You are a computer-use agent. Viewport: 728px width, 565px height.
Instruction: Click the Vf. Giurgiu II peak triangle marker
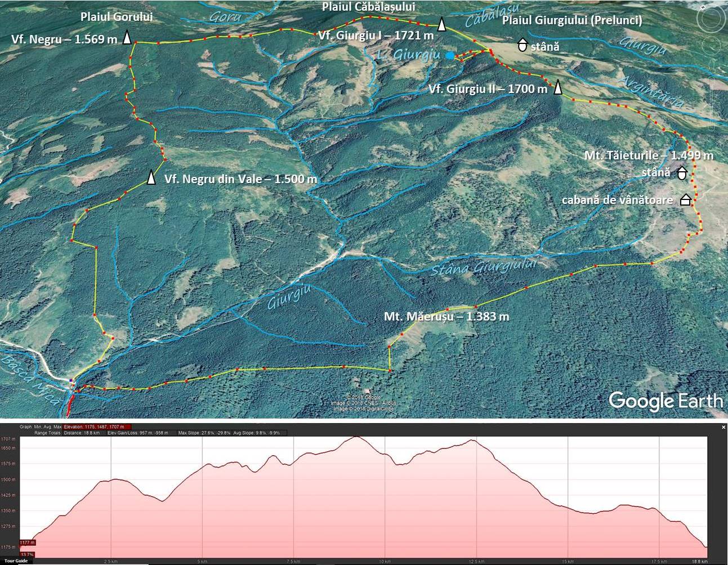(558, 88)
